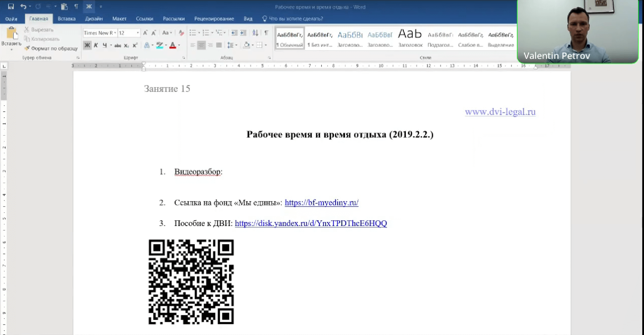Open the underline style dropdown arrow

[x=111, y=45]
